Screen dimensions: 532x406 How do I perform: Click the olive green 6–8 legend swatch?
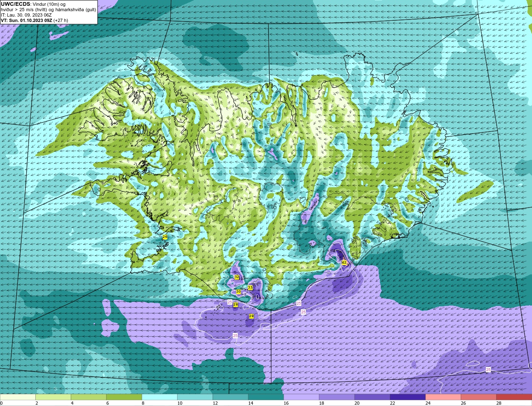[x=124, y=397]
